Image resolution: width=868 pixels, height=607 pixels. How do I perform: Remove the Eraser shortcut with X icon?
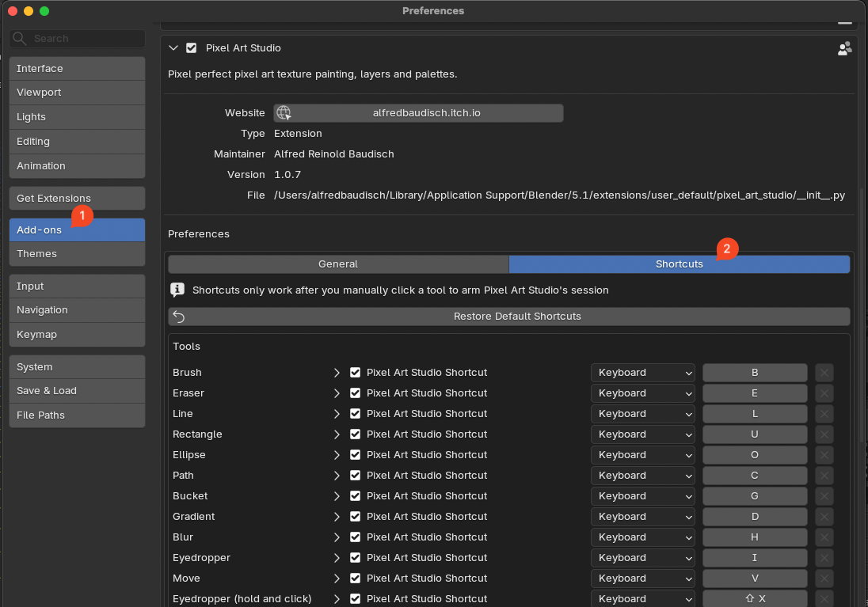[824, 393]
